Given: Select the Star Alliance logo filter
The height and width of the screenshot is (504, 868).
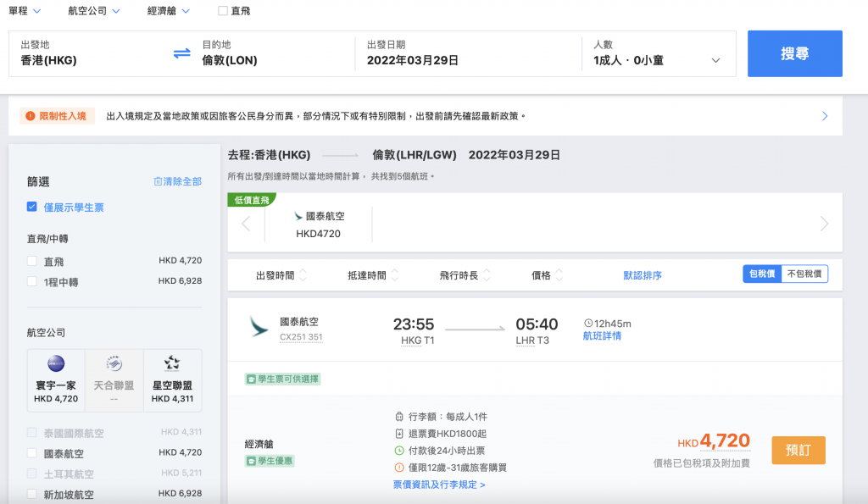Looking at the screenshot, I should (x=172, y=363).
